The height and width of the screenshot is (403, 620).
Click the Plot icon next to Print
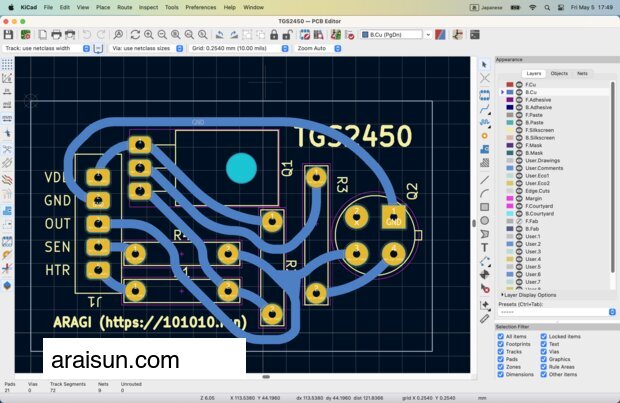coord(70,35)
